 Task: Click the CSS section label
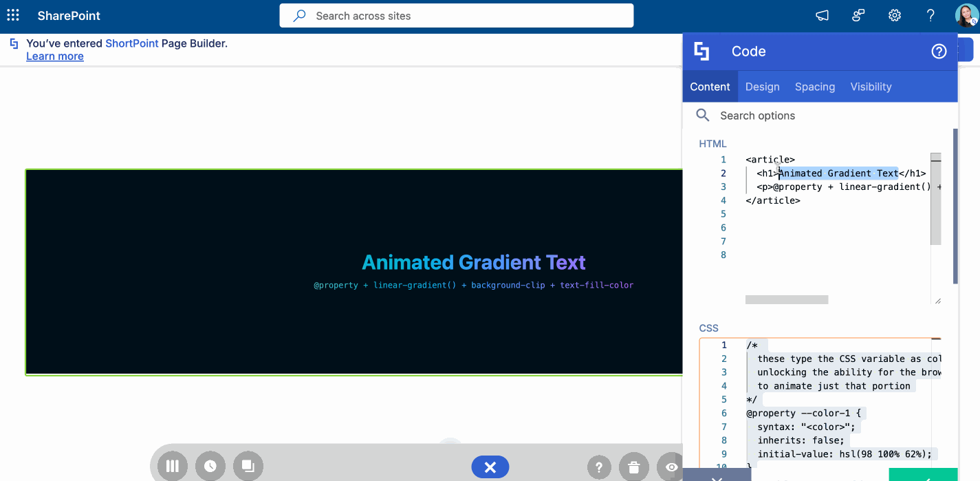[x=708, y=328]
